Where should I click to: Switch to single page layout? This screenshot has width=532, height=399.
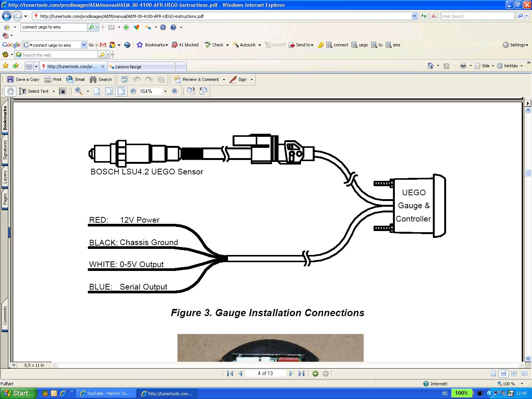(493, 374)
